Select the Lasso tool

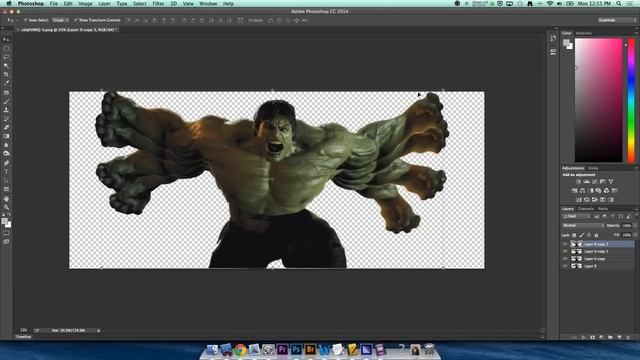point(6,57)
